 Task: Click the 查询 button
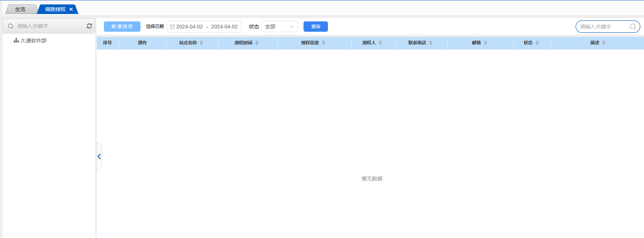tap(315, 27)
